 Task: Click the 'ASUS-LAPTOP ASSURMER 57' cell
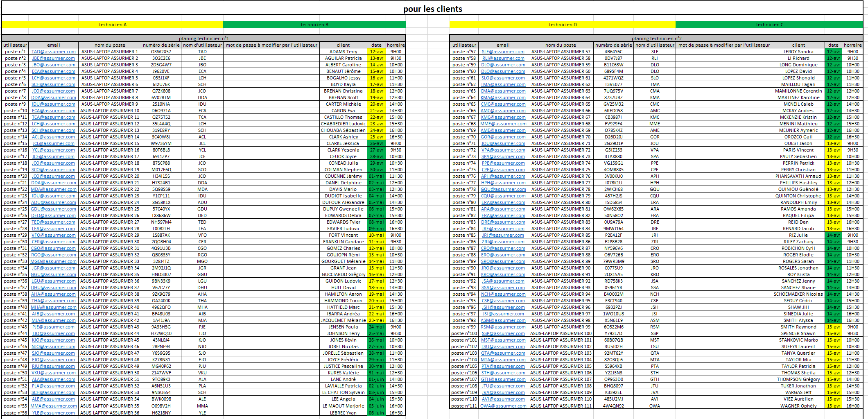tap(561, 52)
